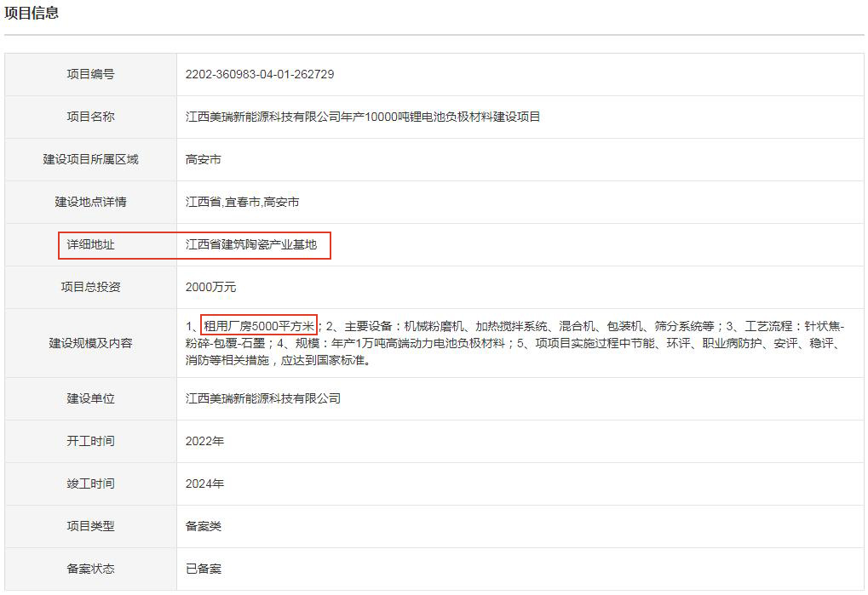Select the 开工时间 label
Image resolution: width=868 pixels, height=595 pixels.
tap(91, 441)
